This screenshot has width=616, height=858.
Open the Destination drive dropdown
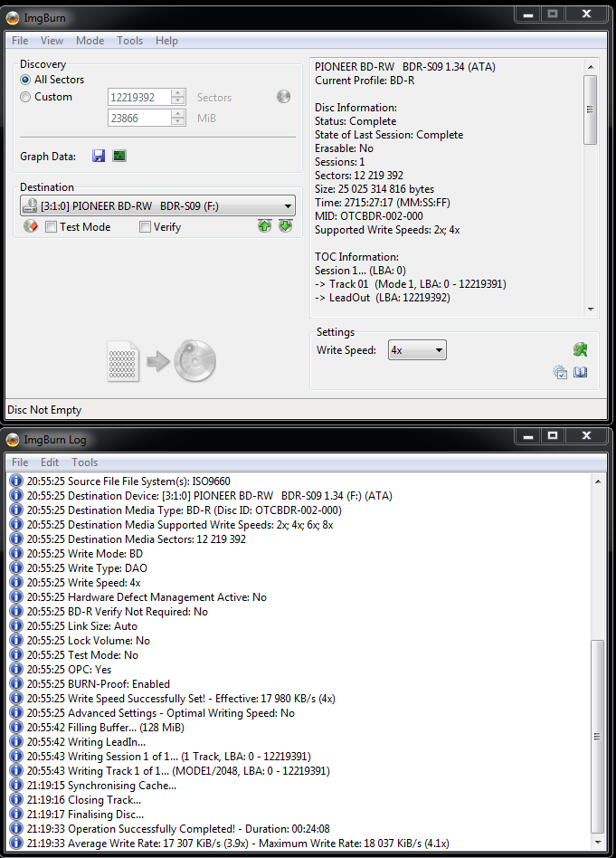tap(157, 206)
